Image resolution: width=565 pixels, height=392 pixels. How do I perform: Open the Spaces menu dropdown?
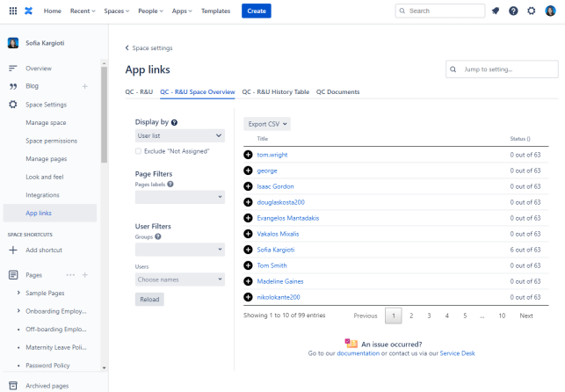click(x=116, y=11)
